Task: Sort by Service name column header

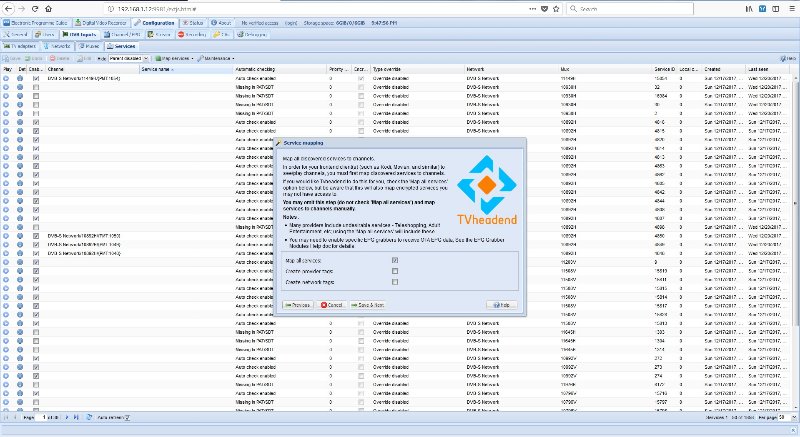Action: [186, 69]
